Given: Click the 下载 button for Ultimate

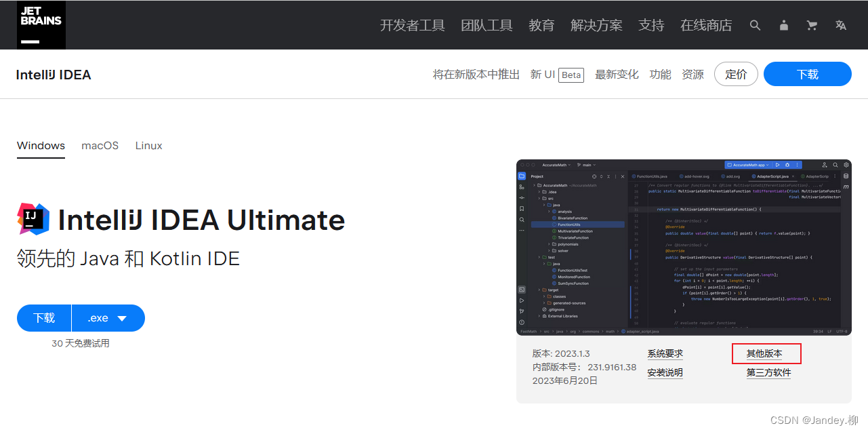Looking at the screenshot, I should (x=44, y=318).
